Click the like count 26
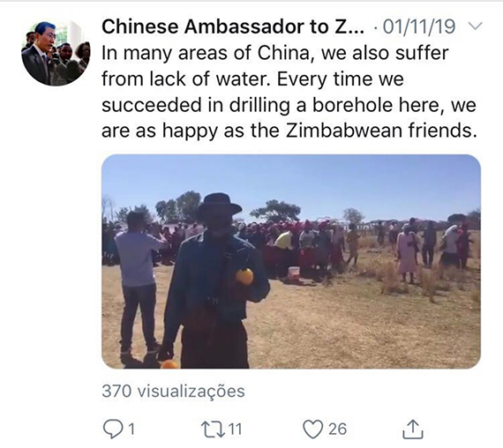503x448 pixels. click(337, 429)
